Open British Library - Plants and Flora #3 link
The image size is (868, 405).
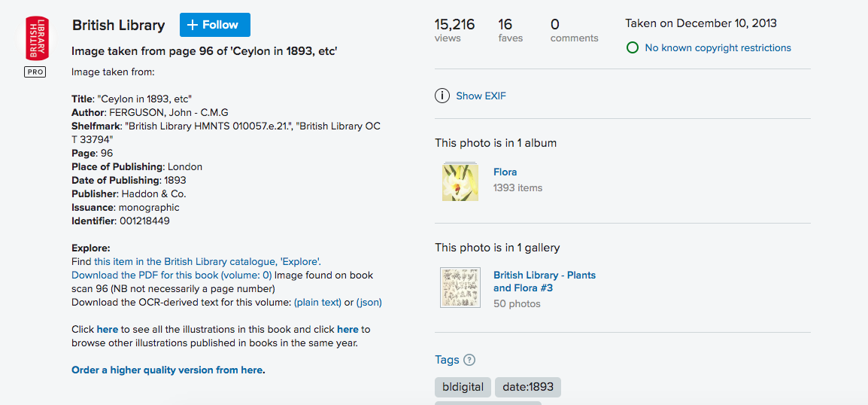545,282
